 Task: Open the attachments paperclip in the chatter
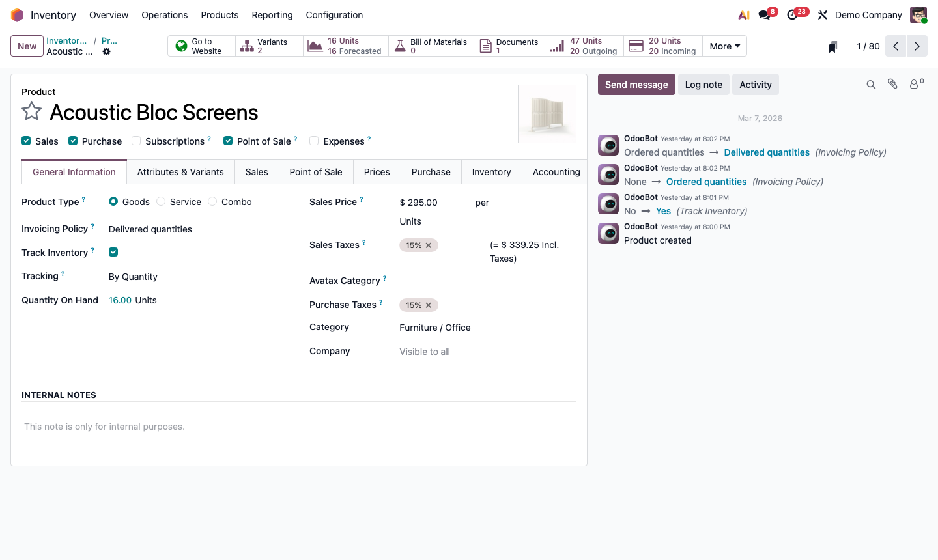[x=892, y=84]
